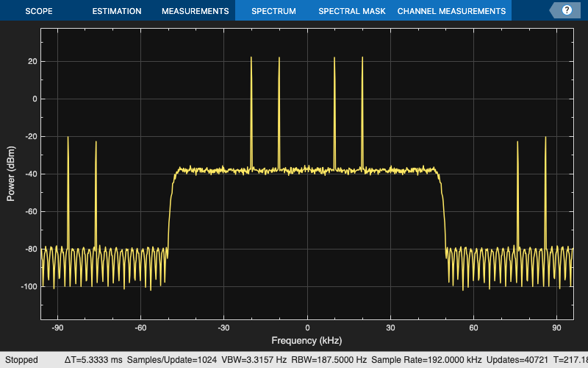Click the 90 x-axis tick label
Viewport: 588px width, 368px height.
(x=556, y=328)
